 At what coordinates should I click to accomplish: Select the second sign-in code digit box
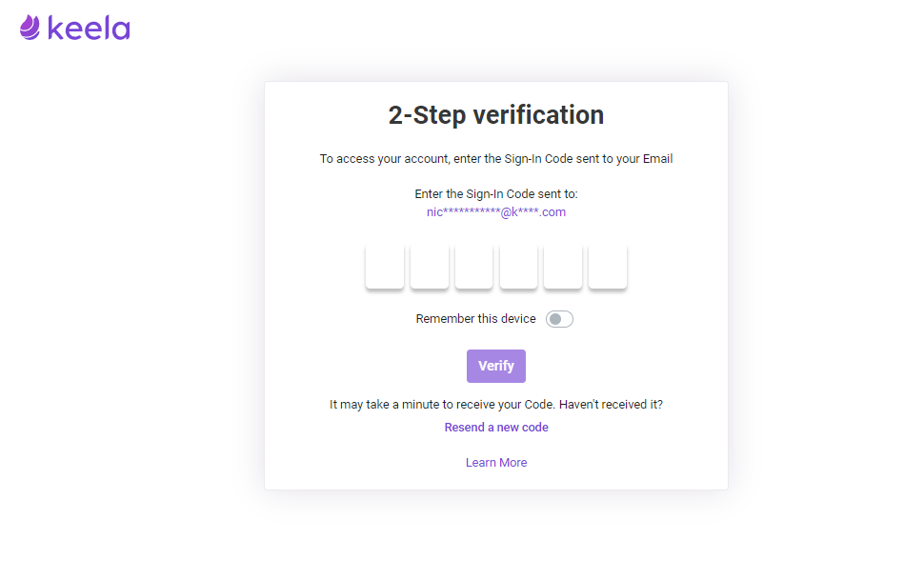pyautogui.click(x=430, y=267)
